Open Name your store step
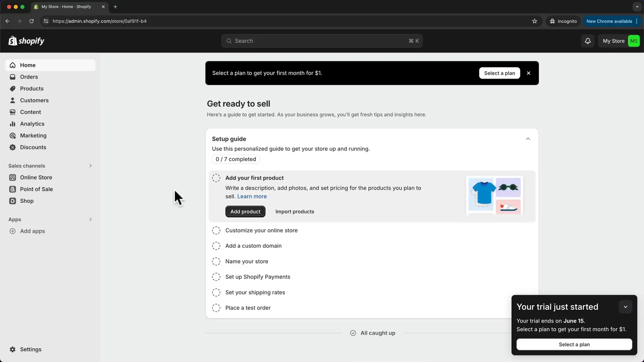Screen dimensions: 644x362 pyautogui.click(x=247, y=261)
